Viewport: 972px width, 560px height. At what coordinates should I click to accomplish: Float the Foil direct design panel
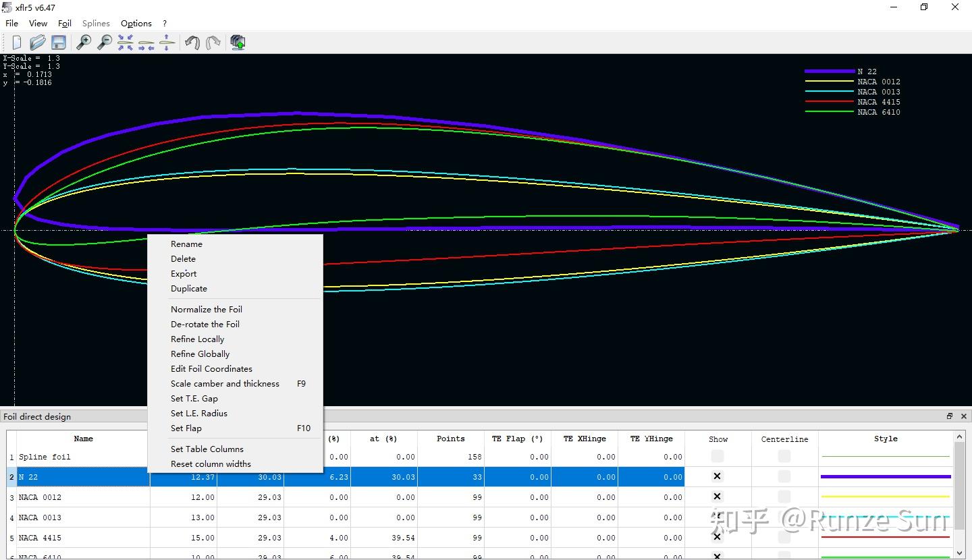[x=950, y=416]
